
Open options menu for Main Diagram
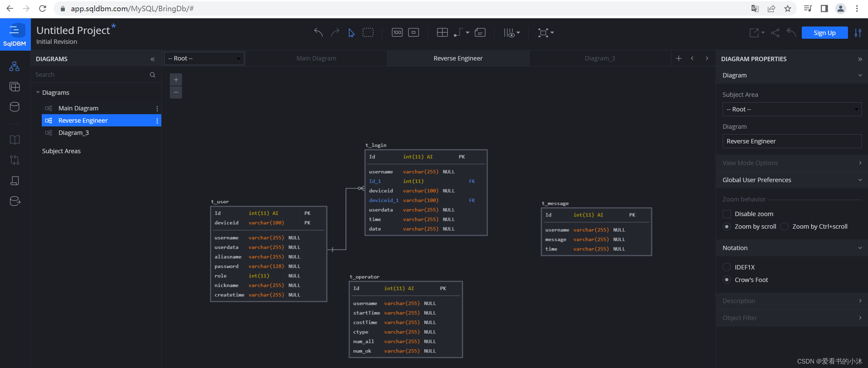click(x=157, y=109)
